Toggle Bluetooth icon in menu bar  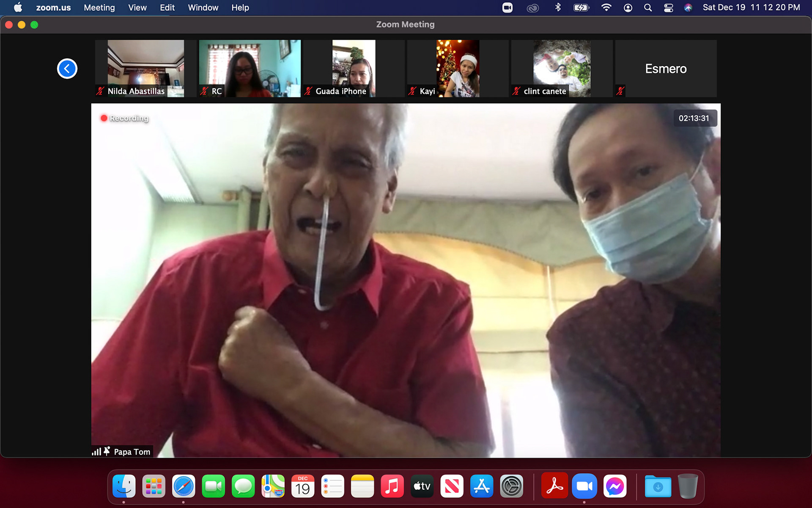coord(558,8)
